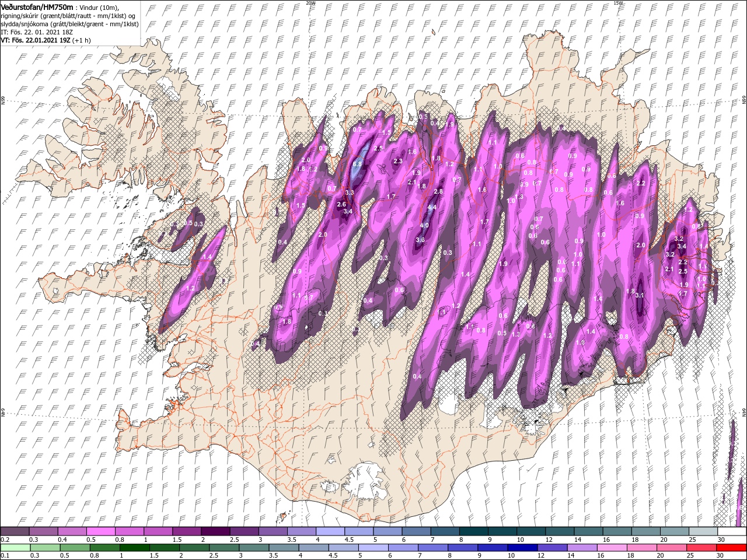
Task: Click the 'slydda/snjókoma' legend description line
Action: coord(69,24)
